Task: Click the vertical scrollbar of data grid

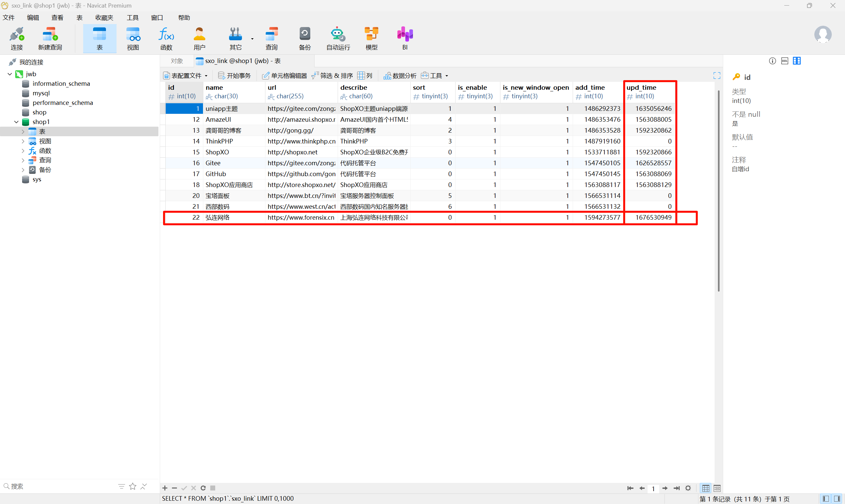Action: click(x=719, y=190)
